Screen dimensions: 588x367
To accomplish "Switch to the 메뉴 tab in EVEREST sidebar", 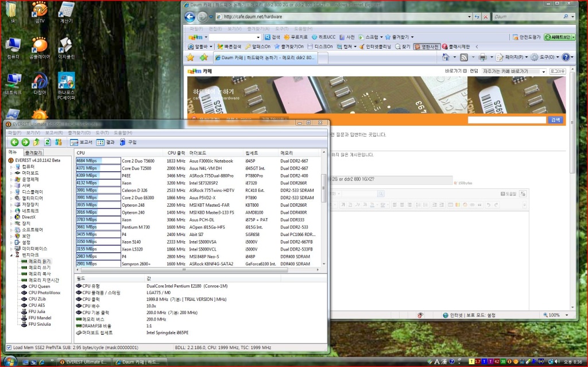I will tap(13, 152).
